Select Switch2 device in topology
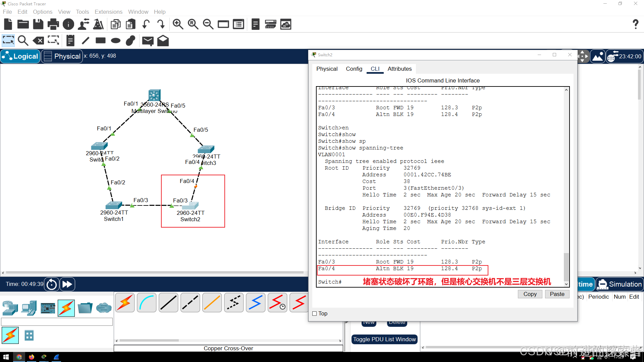 click(191, 206)
